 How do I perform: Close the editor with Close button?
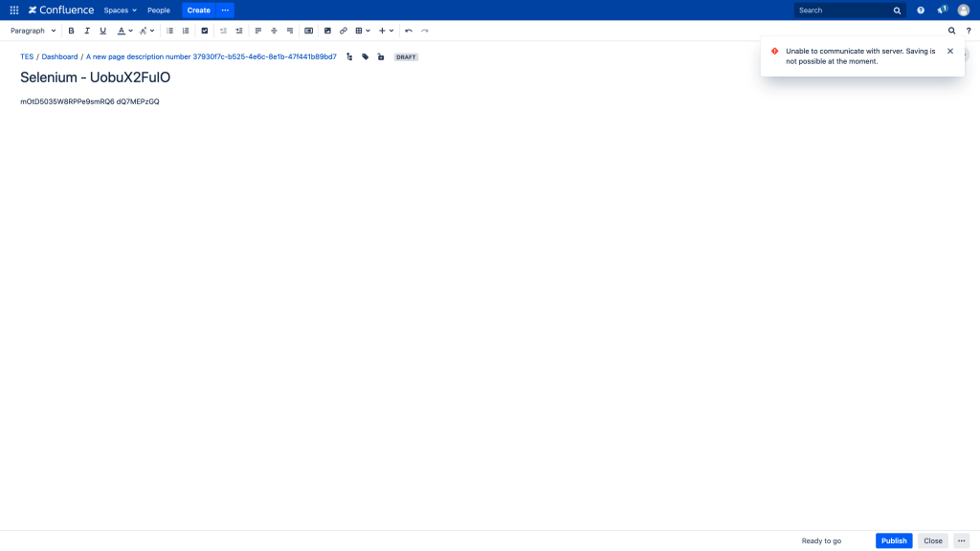tap(932, 541)
